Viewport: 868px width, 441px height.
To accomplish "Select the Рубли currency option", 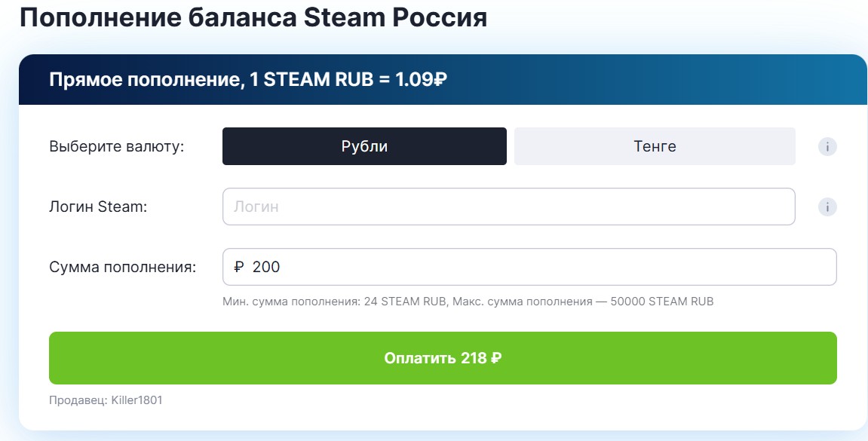I will coord(364,145).
